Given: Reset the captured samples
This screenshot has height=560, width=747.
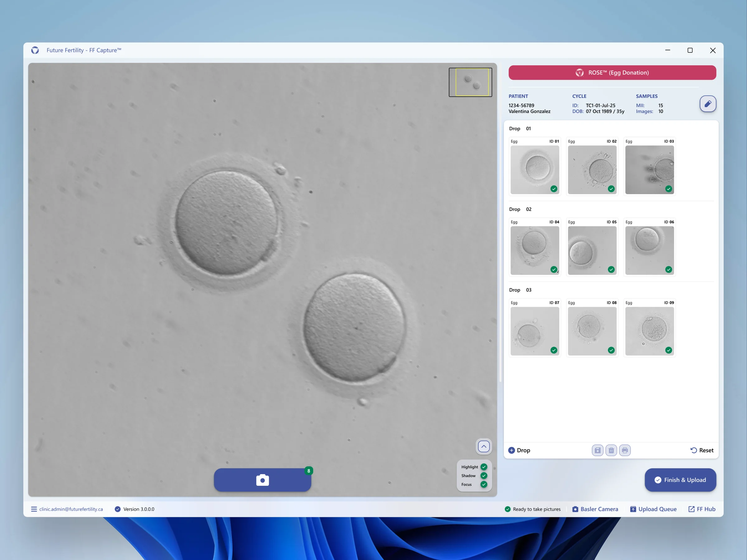Looking at the screenshot, I should pyautogui.click(x=702, y=450).
